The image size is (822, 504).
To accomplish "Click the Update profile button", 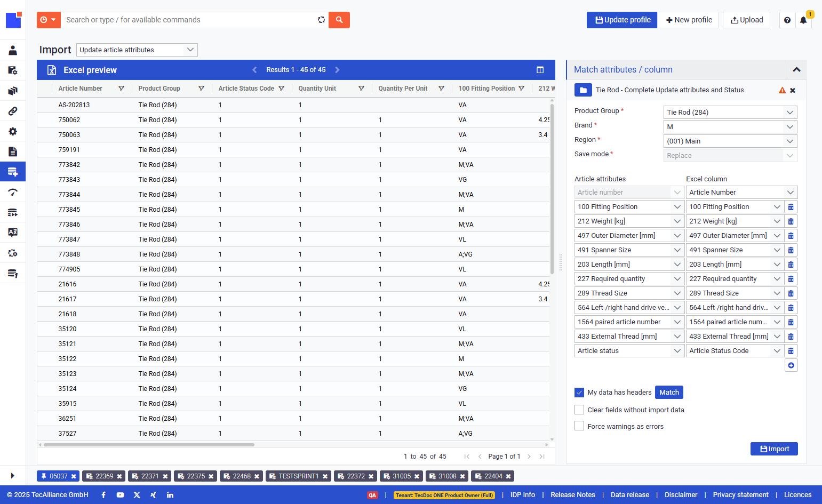I will [622, 20].
